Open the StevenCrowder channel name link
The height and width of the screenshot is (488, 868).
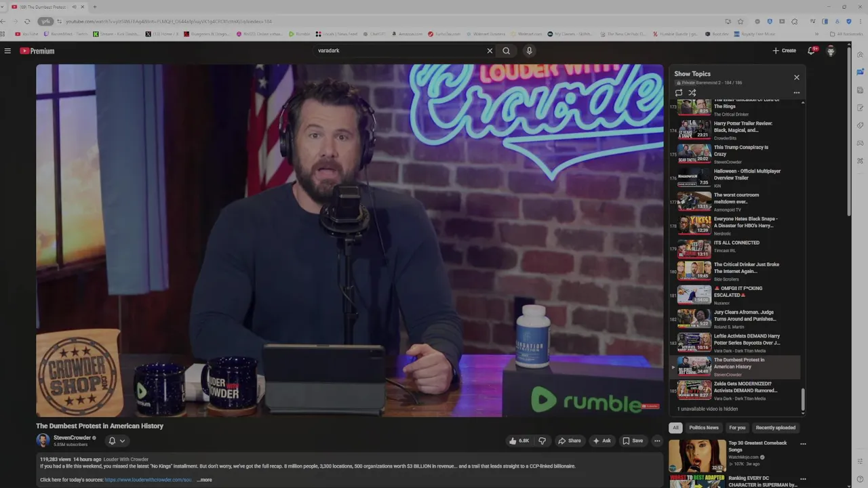[x=72, y=438]
